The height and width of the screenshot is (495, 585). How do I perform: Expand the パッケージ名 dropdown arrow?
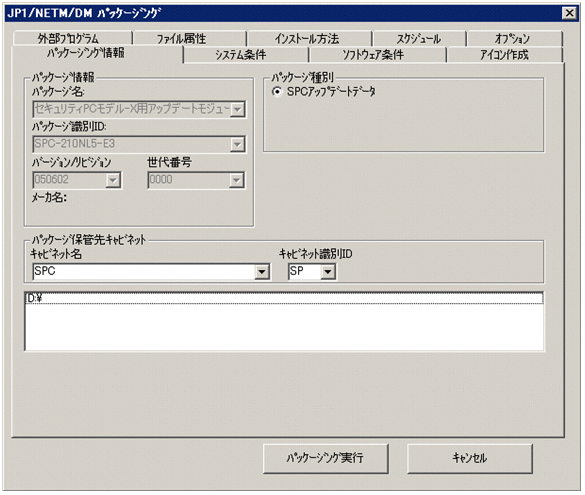(237, 109)
